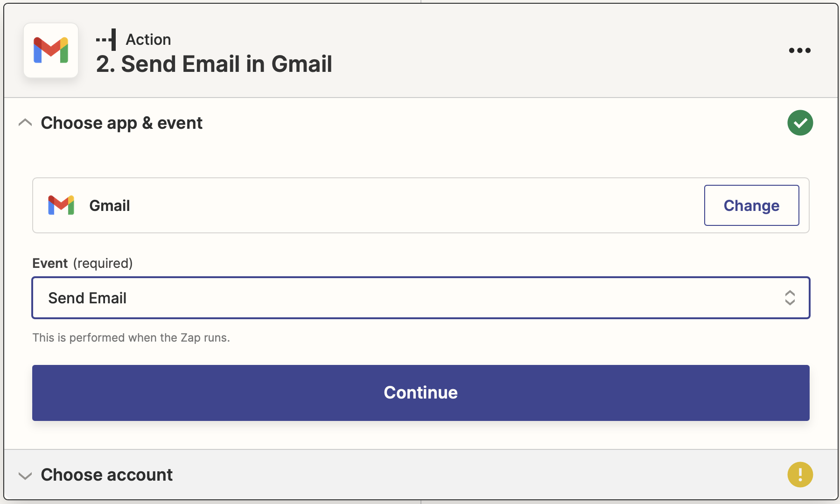Open the three-dot step options menu
This screenshot has width=840, height=504.
point(799,50)
